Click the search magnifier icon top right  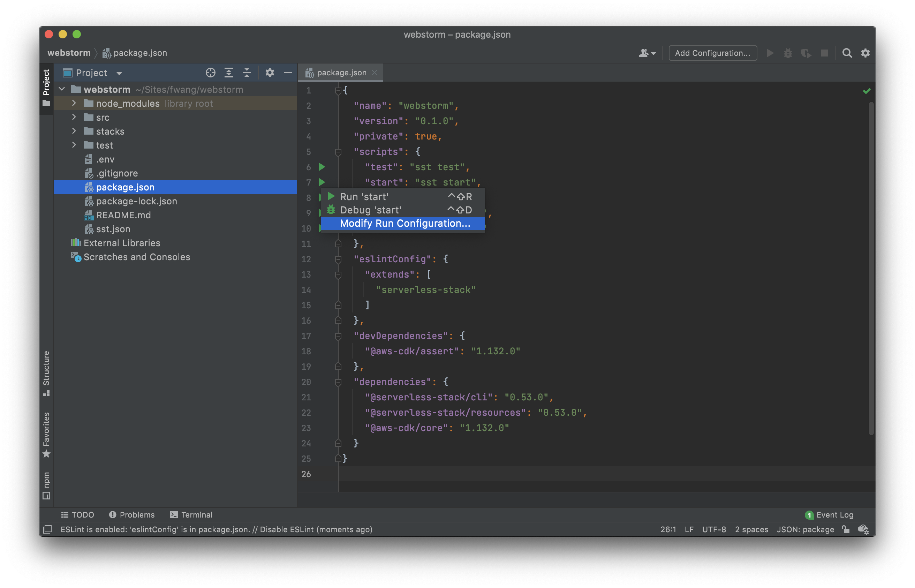(x=846, y=52)
